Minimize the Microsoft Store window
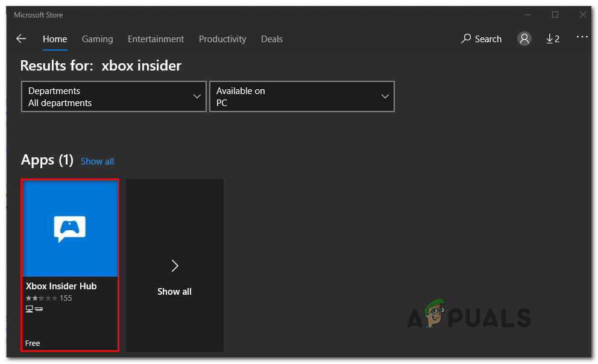598x364 pixels. [x=527, y=15]
